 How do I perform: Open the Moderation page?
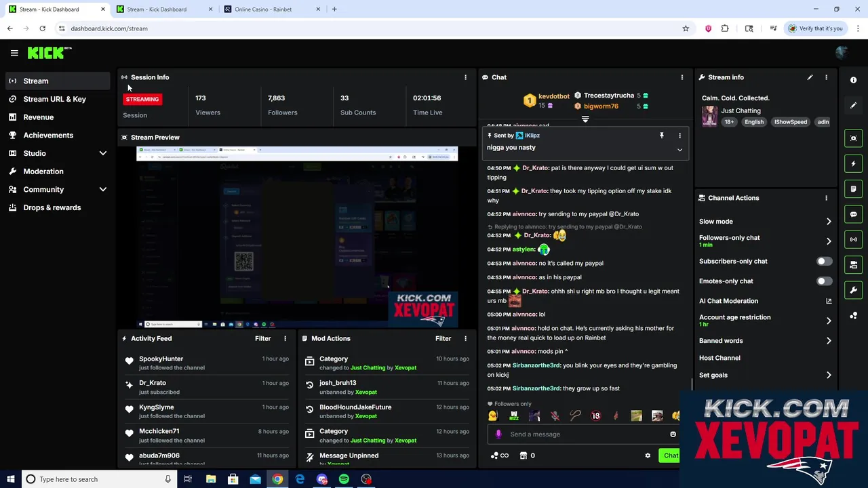[x=58, y=171]
